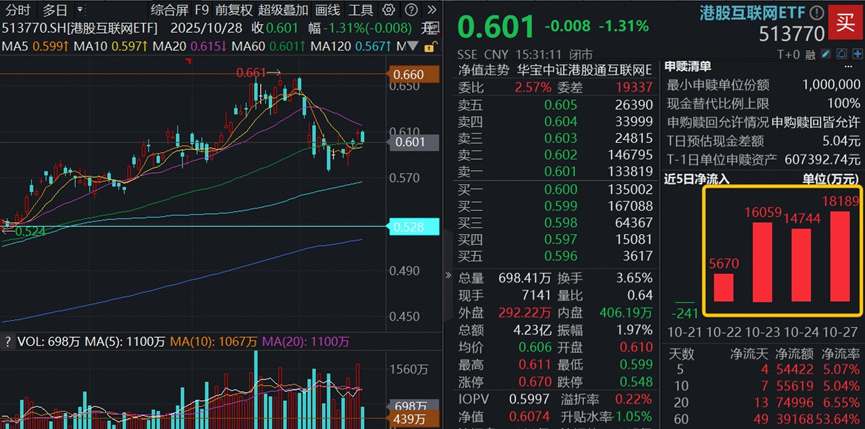Click the MA5 0.599 indicator label
Screen dimensions: 865x429
point(35,47)
